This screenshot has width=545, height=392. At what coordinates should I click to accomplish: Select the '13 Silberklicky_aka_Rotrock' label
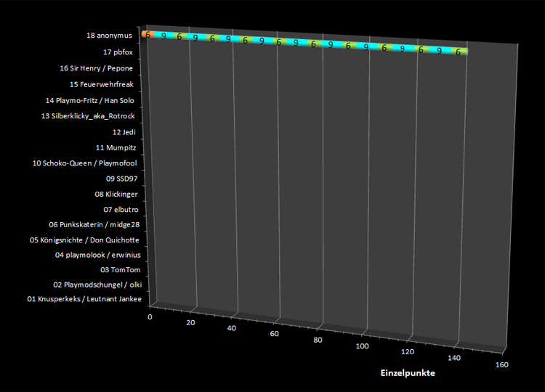[x=88, y=116]
